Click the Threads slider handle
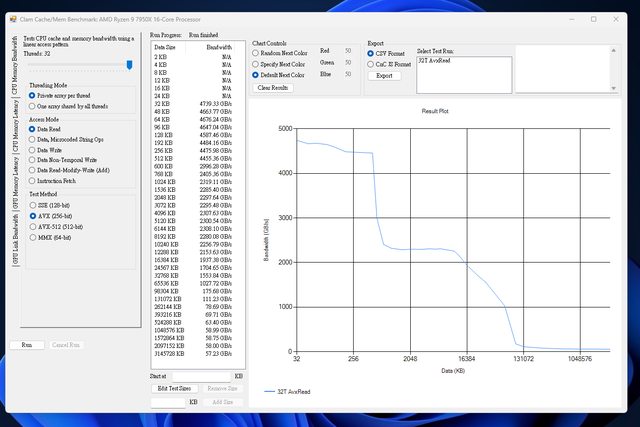This screenshot has height=427, width=640. [x=130, y=63]
